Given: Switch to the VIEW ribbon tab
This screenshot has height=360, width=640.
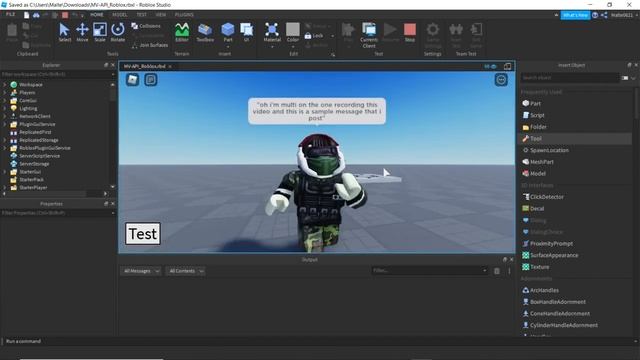Looking at the screenshot, I should click(160, 15).
